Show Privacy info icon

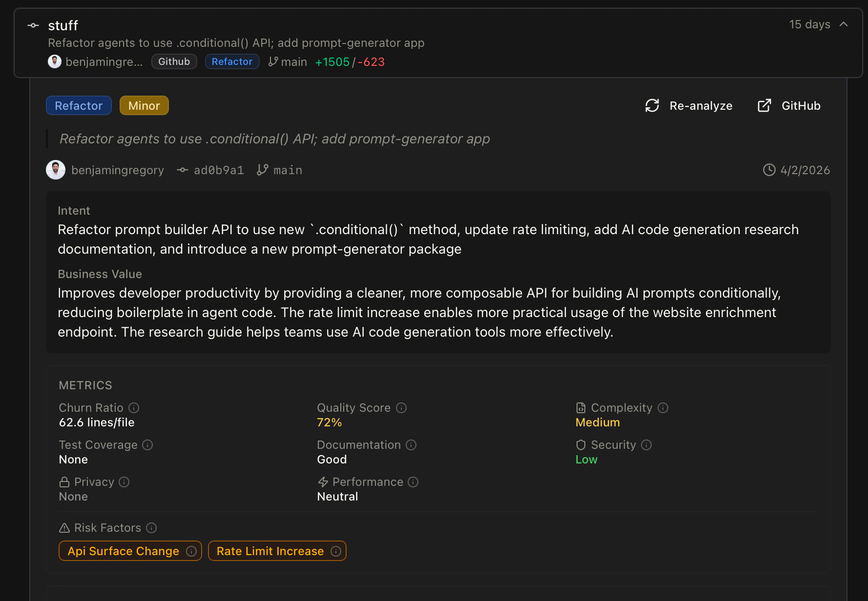click(x=124, y=482)
